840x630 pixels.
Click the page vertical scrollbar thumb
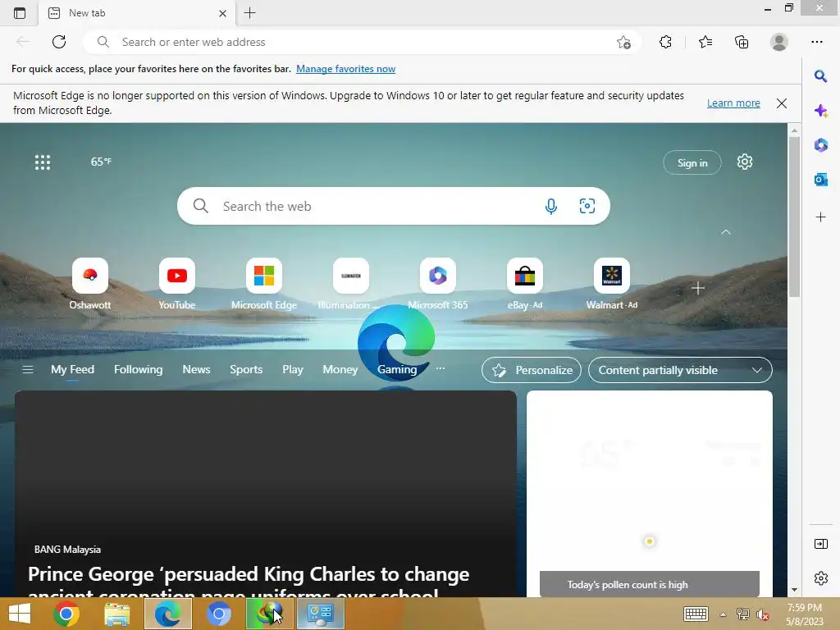coord(794,217)
